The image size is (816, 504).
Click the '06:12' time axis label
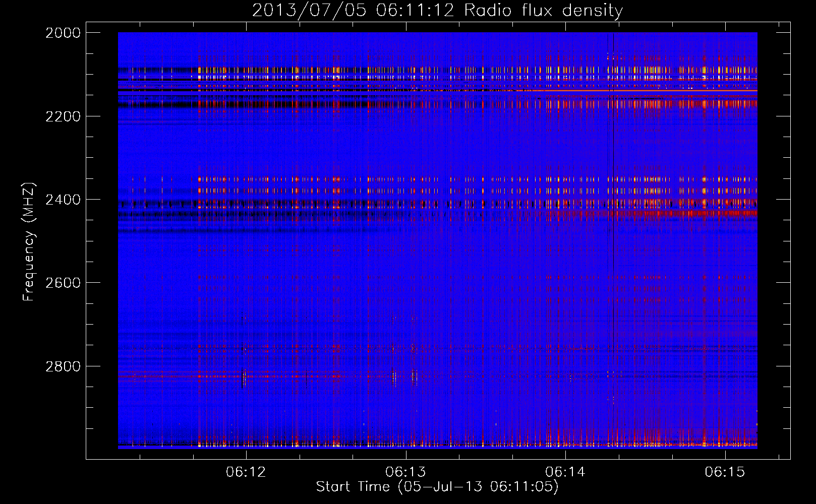coord(246,472)
